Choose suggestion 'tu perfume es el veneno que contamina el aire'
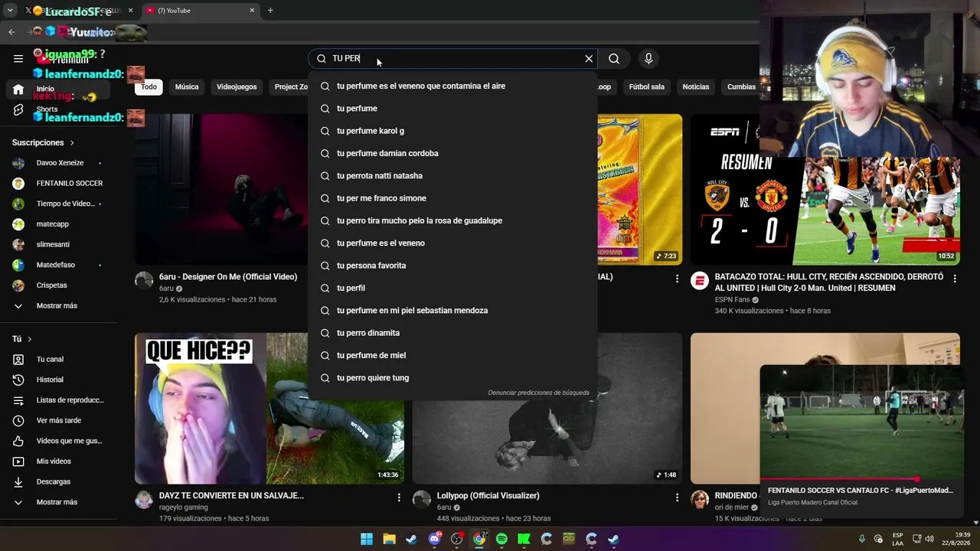This screenshot has width=980, height=551. pos(452,86)
